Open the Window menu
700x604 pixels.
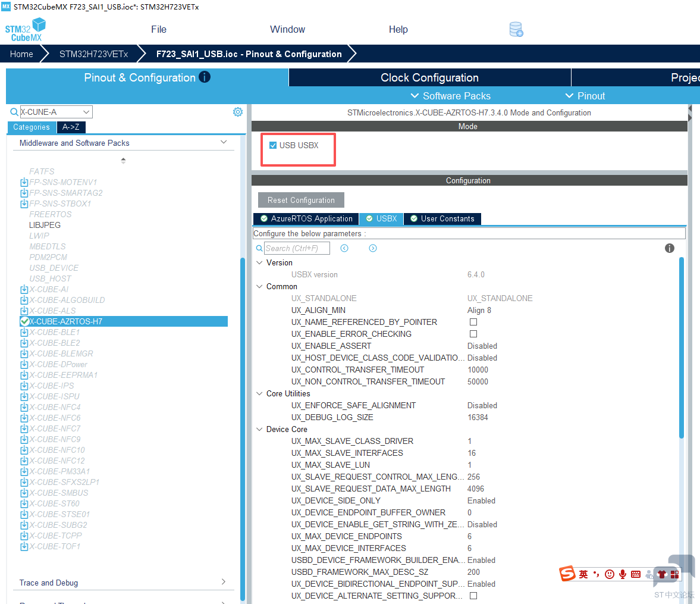(287, 30)
